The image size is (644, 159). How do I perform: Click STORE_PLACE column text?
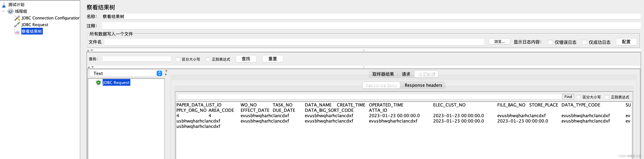pyautogui.click(x=544, y=105)
